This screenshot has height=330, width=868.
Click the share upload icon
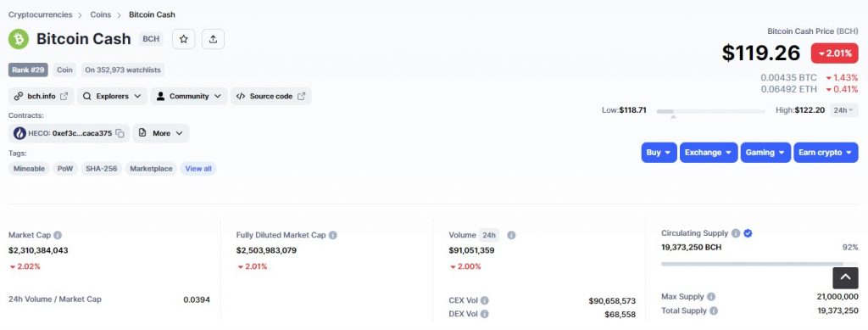click(213, 39)
